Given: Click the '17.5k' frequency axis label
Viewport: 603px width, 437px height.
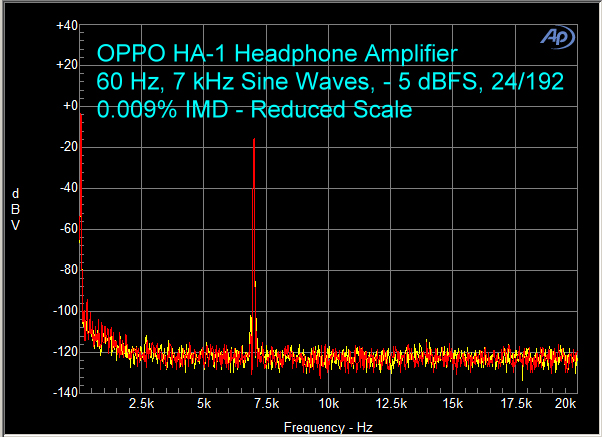Looking at the screenshot, I should 516,404.
